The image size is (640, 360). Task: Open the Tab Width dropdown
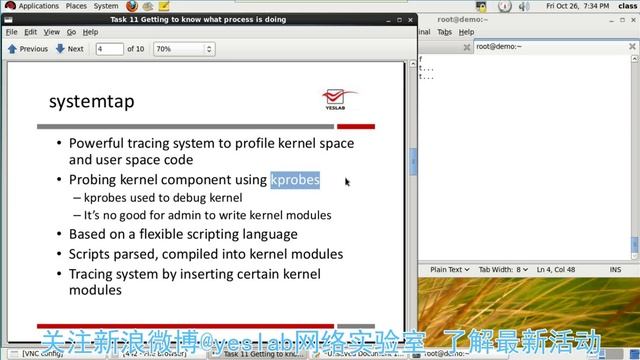[503, 269]
